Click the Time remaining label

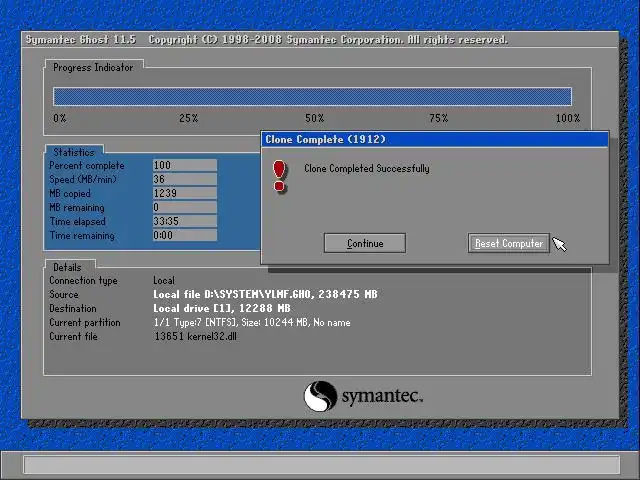(x=82, y=236)
